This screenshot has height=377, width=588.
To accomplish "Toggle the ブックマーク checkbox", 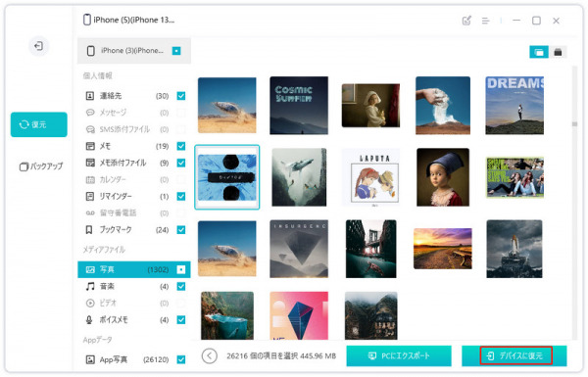I will 181,230.
